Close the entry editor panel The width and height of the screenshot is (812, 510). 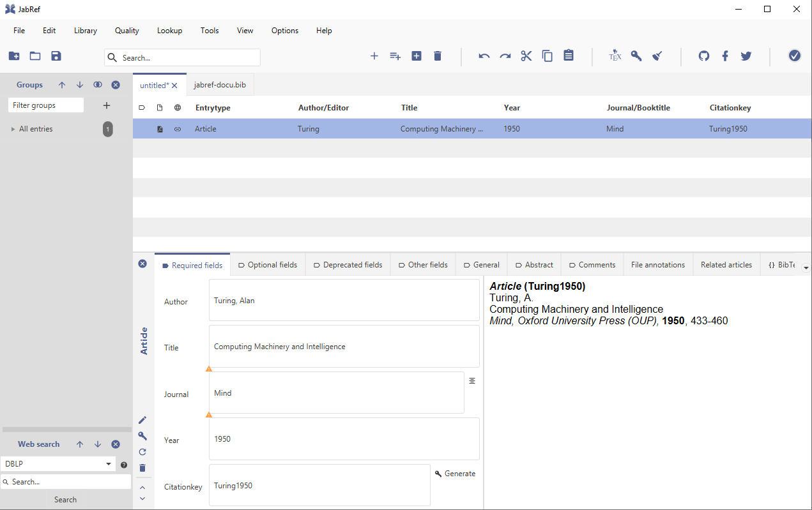coord(142,264)
